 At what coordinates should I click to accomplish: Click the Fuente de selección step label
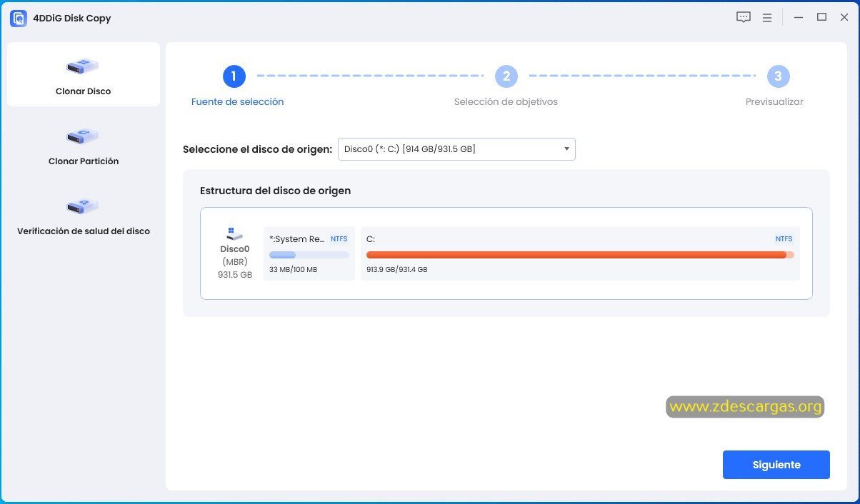point(237,102)
